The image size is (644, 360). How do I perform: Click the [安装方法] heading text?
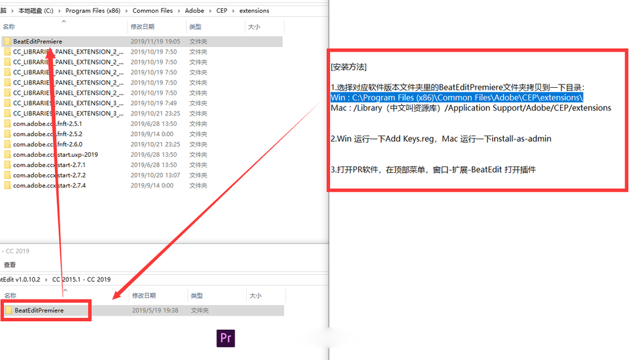coord(349,67)
